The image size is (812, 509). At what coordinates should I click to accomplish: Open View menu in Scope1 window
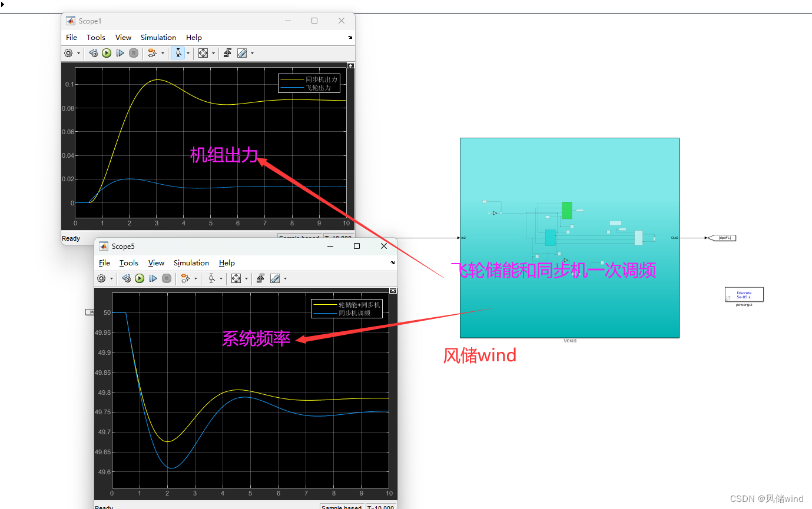[123, 37]
